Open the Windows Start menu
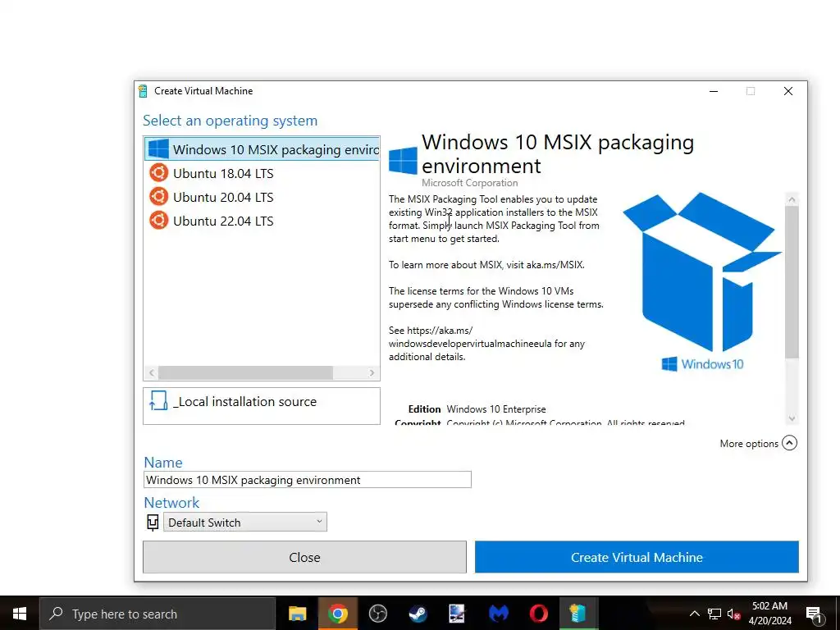Screen dimensions: 840x630 coord(20,614)
